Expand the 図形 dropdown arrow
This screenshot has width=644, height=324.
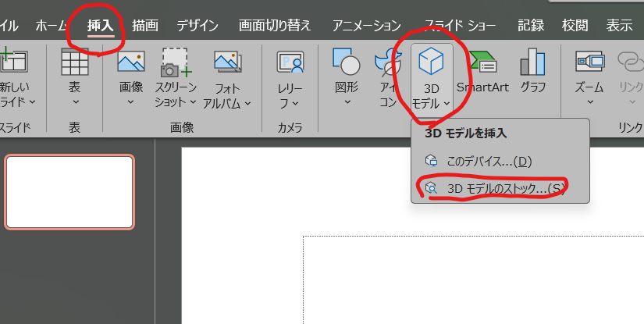[347, 102]
